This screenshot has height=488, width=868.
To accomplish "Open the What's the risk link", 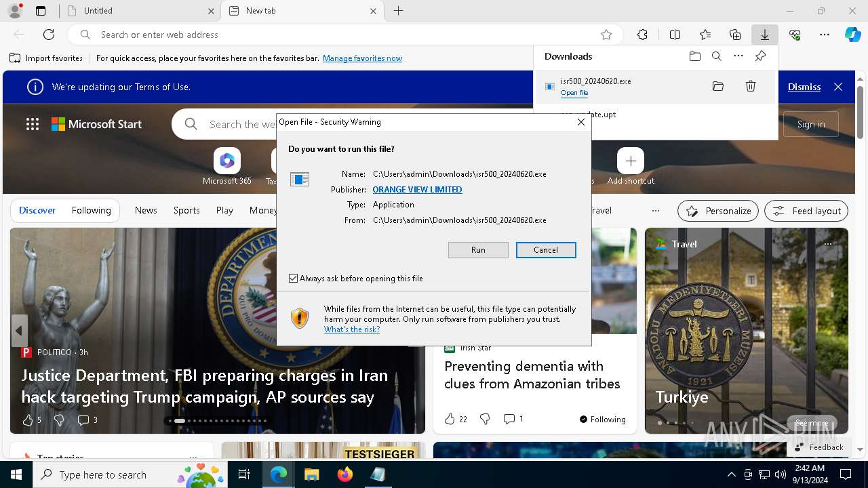I will [x=351, y=329].
